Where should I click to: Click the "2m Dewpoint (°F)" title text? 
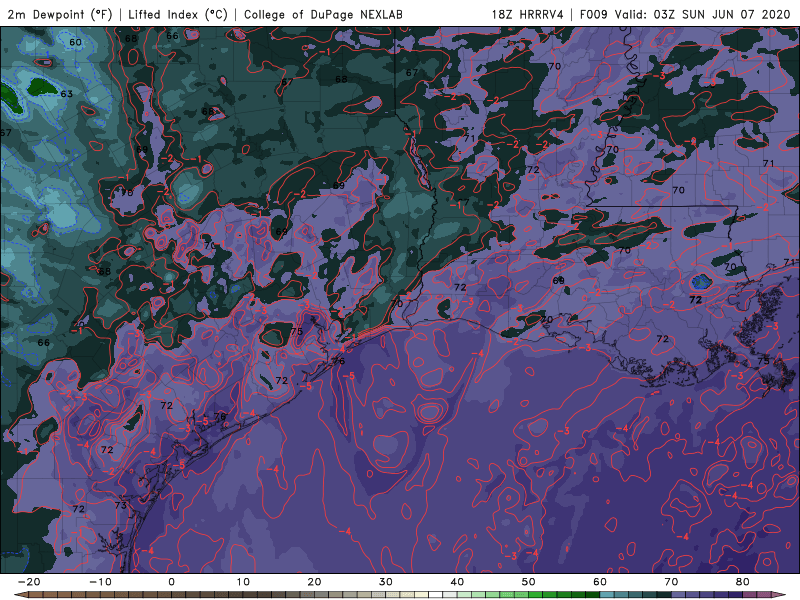(60, 14)
